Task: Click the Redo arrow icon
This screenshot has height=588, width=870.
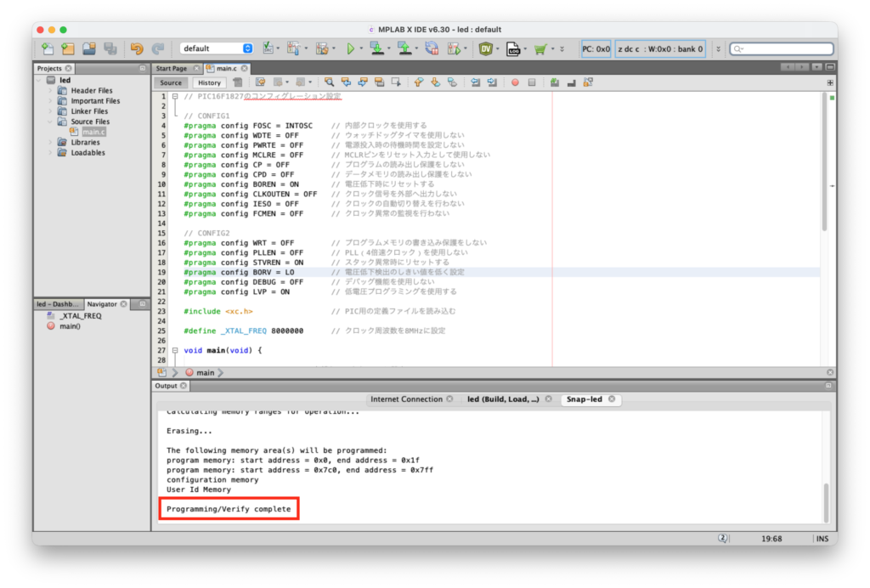Action: [158, 48]
